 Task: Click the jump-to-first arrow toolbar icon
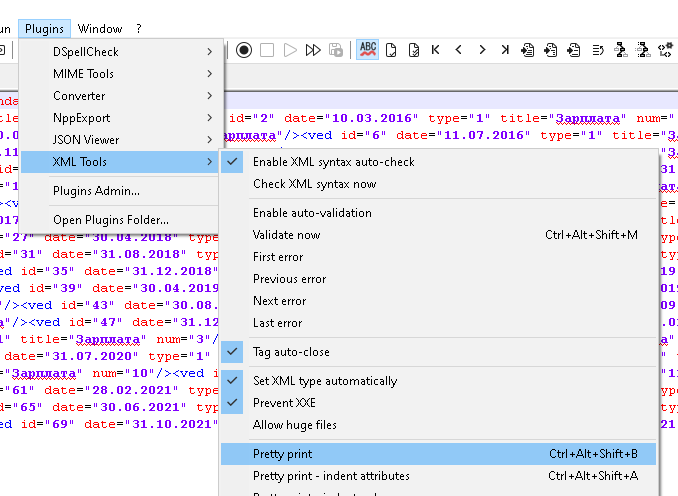436,50
